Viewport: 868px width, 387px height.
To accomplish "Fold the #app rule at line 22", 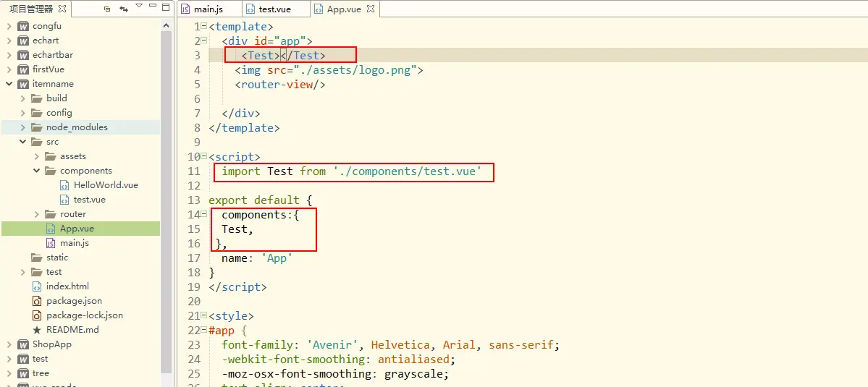I will (x=203, y=330).
